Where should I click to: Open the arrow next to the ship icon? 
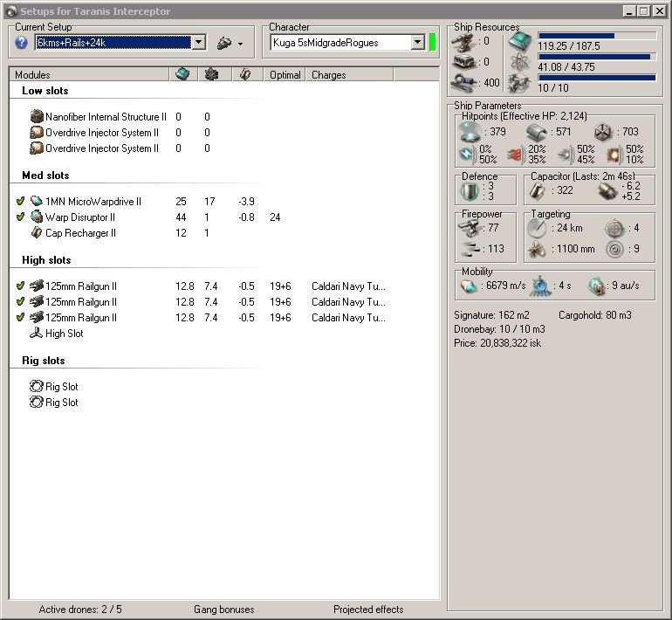(x=240, y=44)
